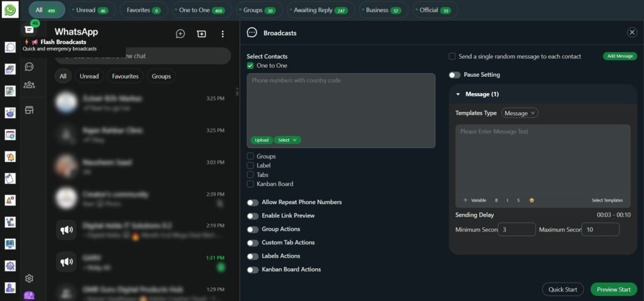Click the flowchart diagram icon in left toolbar
The height and width of the screenshot is (301, 644).
10,222
